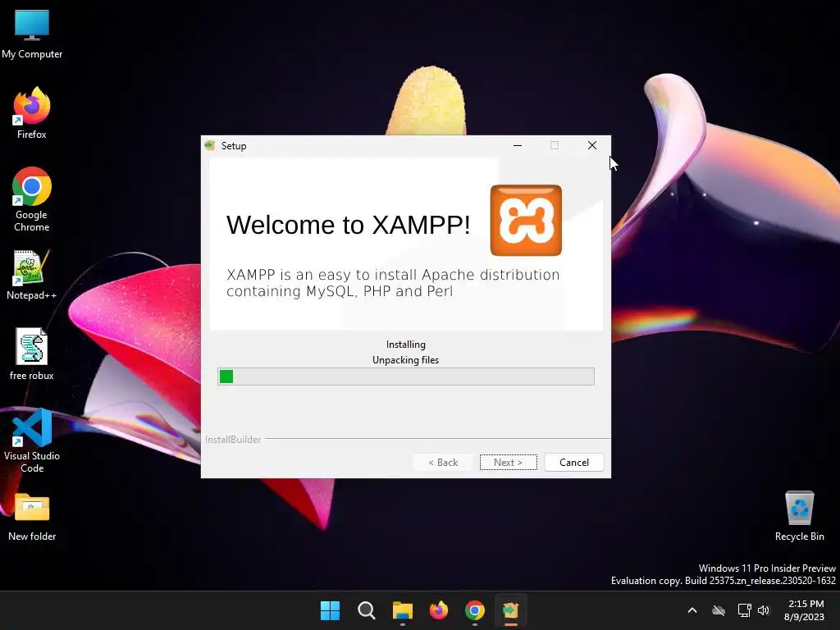Image resolution: width=840 pixels, height=630 pixels.
Task: Open Google Chrome desktop shortcut
Action: pyautogui.click(x=32, y=199)
